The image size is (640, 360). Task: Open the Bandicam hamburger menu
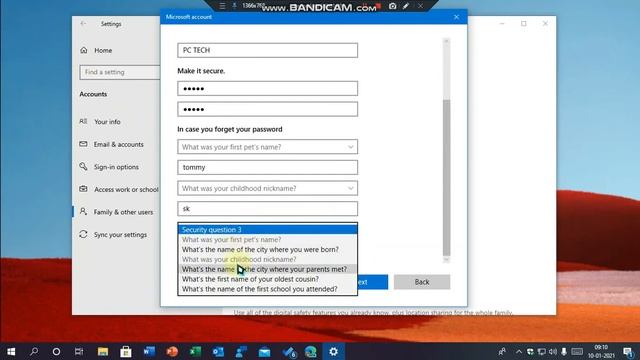[222, 6]
